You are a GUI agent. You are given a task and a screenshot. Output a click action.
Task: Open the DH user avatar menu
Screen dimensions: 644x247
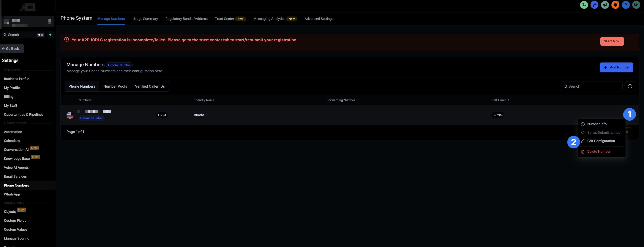(636, 5)
